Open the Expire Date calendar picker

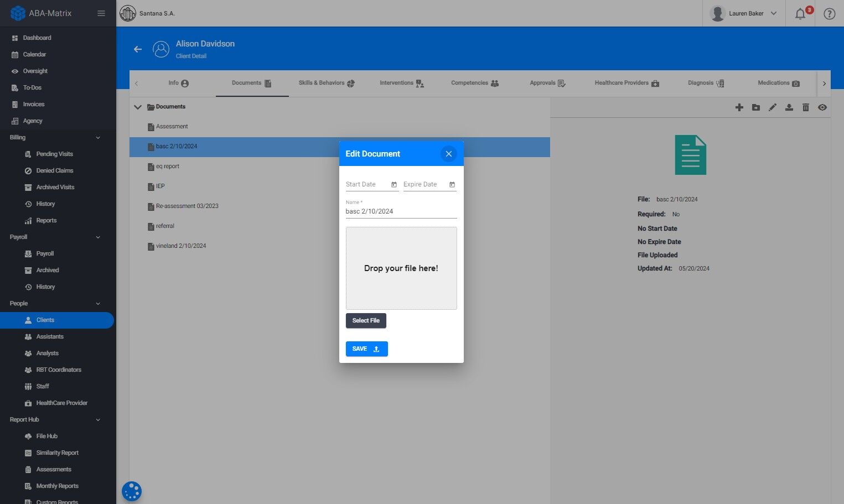pos(452,185)
